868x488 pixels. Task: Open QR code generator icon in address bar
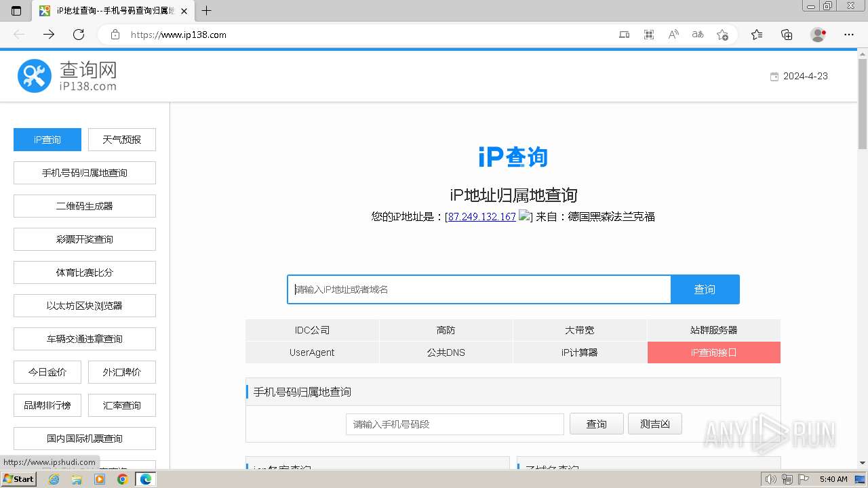pos(649,35)
